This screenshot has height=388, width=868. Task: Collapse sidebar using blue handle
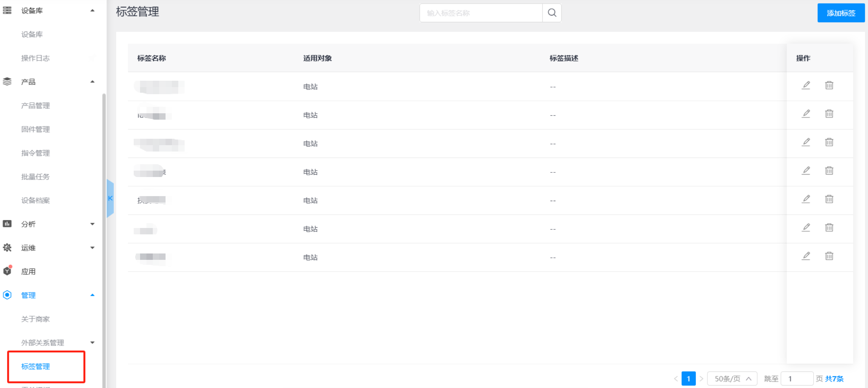point(110,198)
